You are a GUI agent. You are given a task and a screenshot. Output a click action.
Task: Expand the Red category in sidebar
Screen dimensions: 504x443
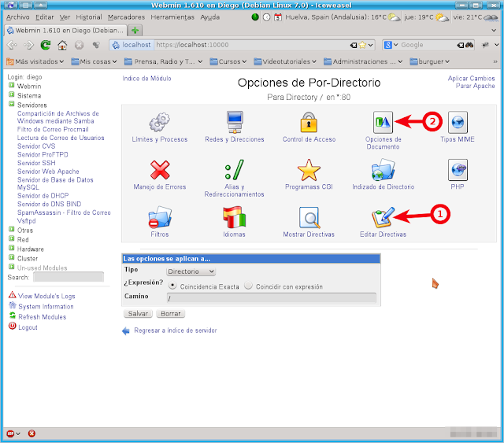[x=12, y=238]
